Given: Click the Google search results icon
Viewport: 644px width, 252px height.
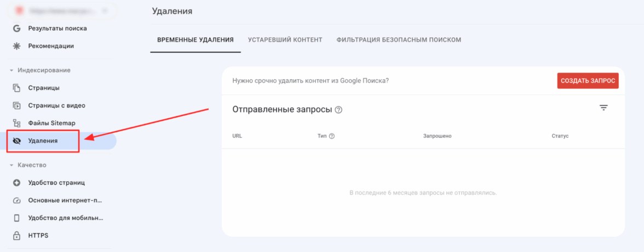Looking at the screenshot, I should [16, 28].
